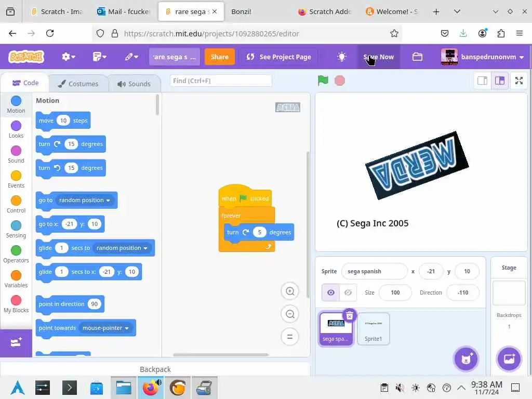This screenshot has height=399, width=532.
Task: Click the Find (Ctrl+F) search box
Action: [x=220, y=81]
